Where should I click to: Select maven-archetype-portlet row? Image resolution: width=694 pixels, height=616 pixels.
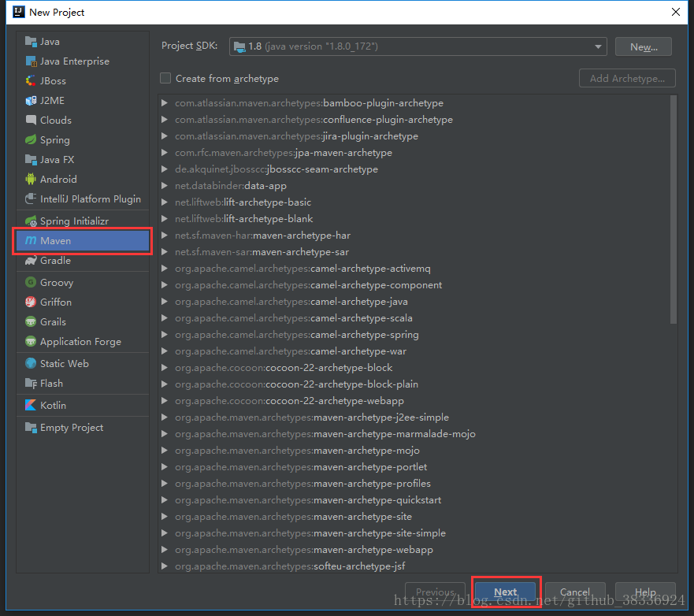tap(418, 467)
